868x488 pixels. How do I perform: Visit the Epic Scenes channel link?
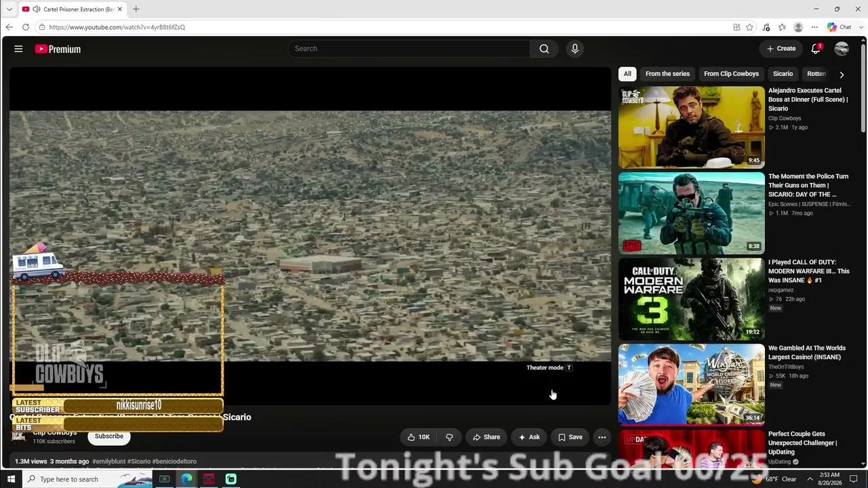[x=808, y=204]
